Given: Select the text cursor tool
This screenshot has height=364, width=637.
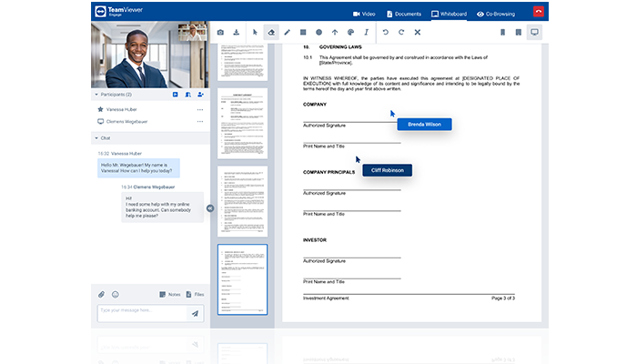Looking at the screenshot, I should 367,32.
